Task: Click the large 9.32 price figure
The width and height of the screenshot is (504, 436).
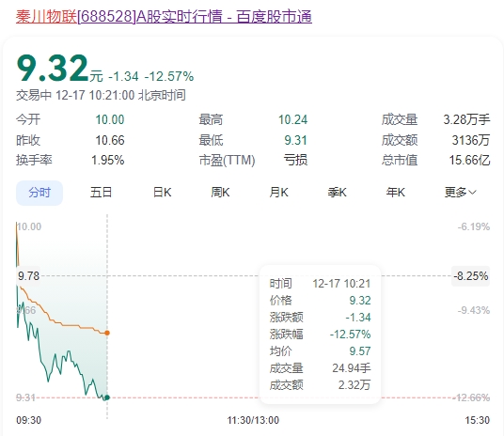Action: (x=53, y=68)
